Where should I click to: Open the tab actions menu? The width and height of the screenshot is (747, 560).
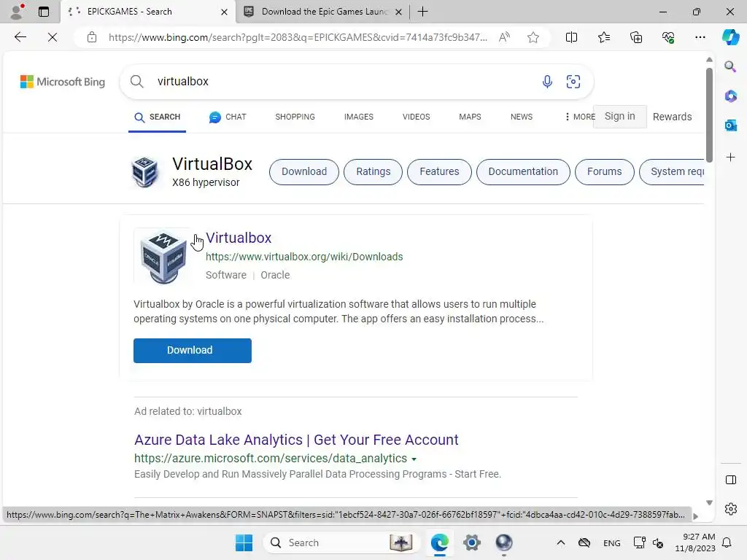(43, 12)
